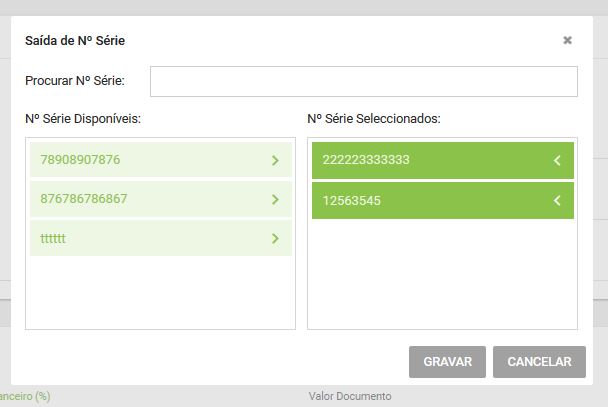Select serial number 876786786867 text

[x=84, y=199]
